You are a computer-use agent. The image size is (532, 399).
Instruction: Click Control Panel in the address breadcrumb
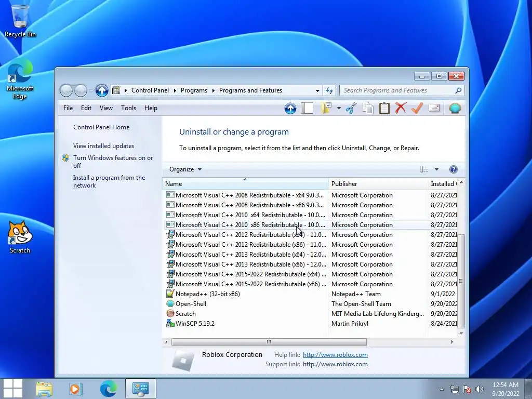click(150, 90)
